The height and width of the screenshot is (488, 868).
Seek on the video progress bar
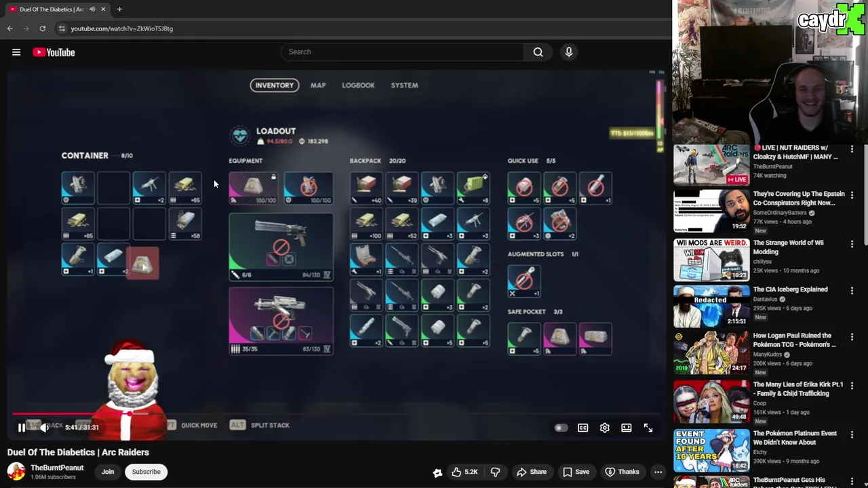(337, 413)
